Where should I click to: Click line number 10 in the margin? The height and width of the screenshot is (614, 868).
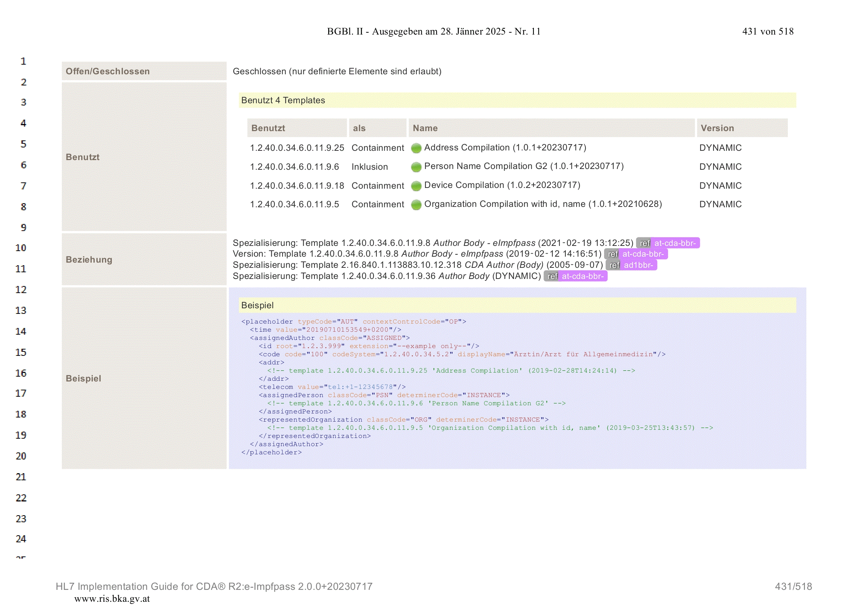click(21, 248)
